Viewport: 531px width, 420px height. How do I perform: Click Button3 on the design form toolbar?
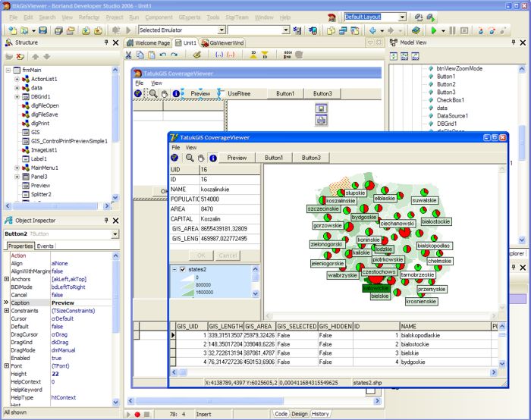click(322, 94)
